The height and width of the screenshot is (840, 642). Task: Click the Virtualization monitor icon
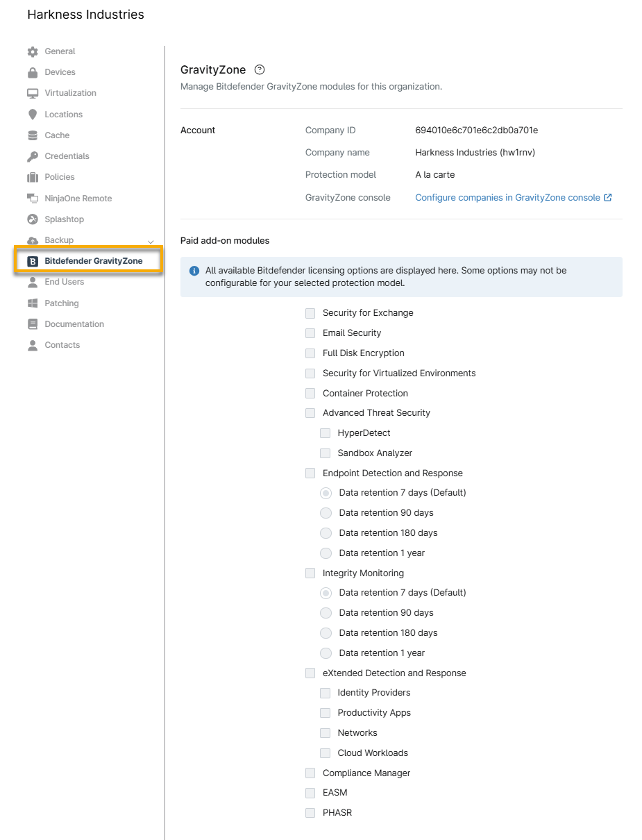click(33, 93)
